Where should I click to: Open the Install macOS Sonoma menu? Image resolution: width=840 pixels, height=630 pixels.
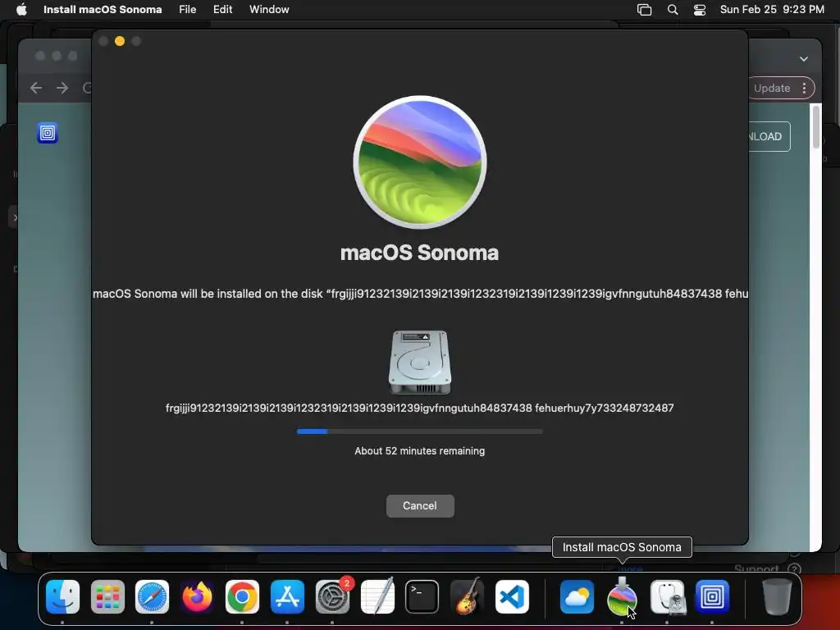tap(103, 9)
